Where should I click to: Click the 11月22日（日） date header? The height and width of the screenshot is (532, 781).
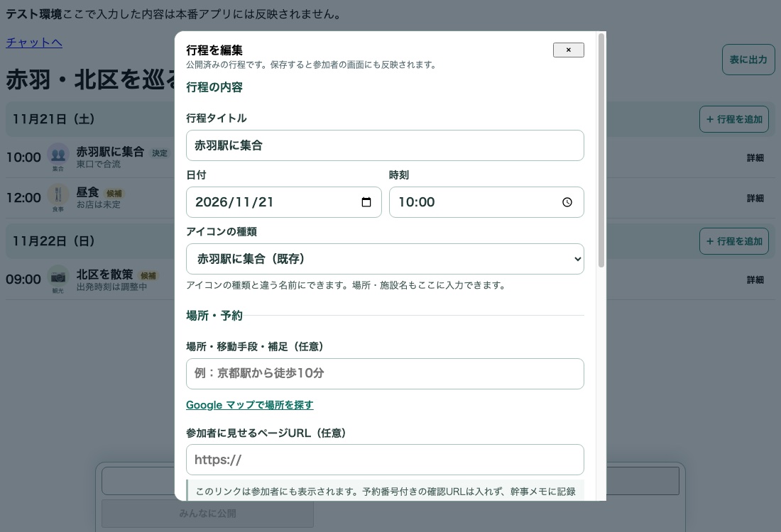(x=53, y=241)
